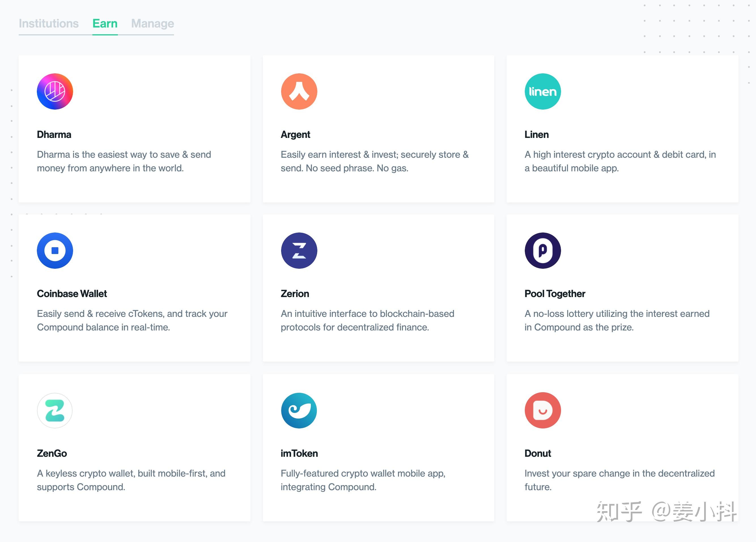Click the imToken logo icon
Viewport: 756px width, 542px height.
299,410
